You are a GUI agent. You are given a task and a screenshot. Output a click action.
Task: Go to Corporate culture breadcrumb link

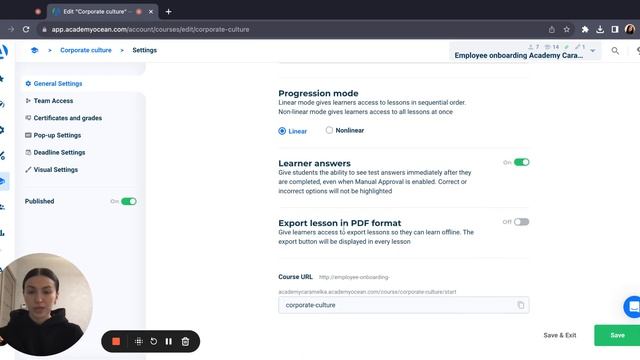86,50
